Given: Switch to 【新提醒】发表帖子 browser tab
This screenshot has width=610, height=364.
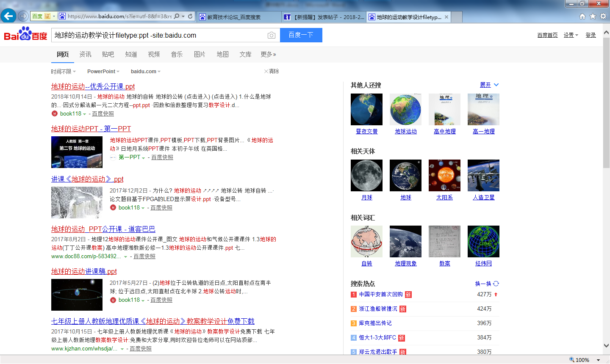Looking at the screenshot, I should 324,17.
